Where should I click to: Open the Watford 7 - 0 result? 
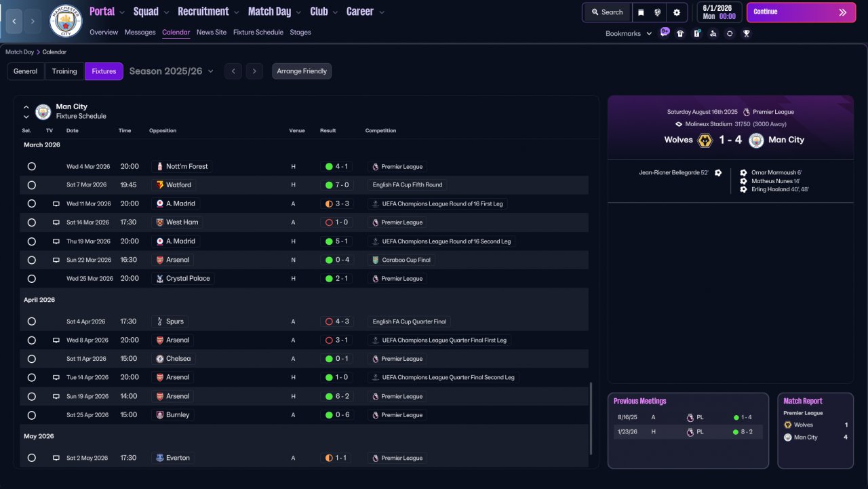[336, 184]
